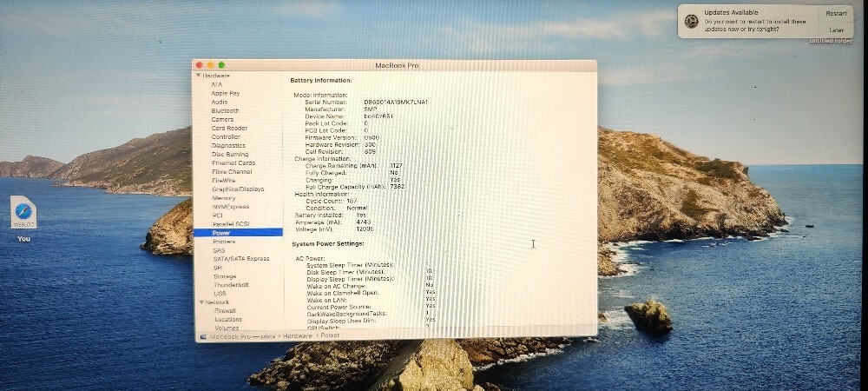
Task: Select Volumes under Network
Action: tap(227, 328)
